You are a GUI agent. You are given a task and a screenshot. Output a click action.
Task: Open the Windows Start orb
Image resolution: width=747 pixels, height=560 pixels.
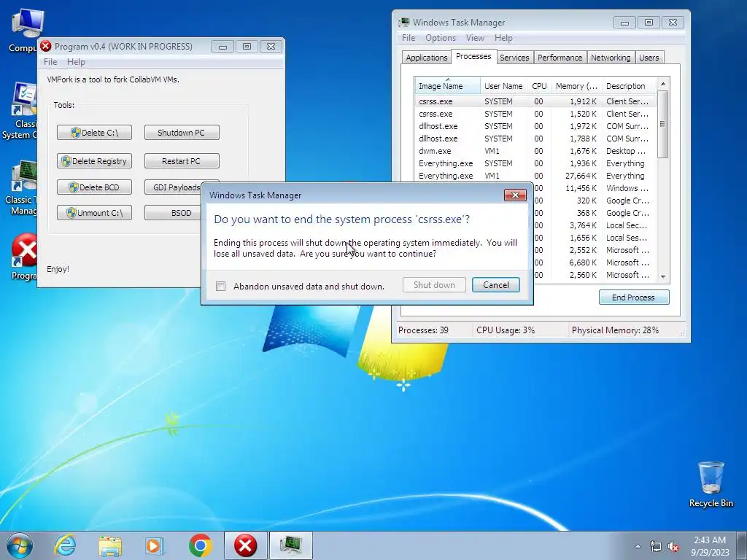[20, 545]
